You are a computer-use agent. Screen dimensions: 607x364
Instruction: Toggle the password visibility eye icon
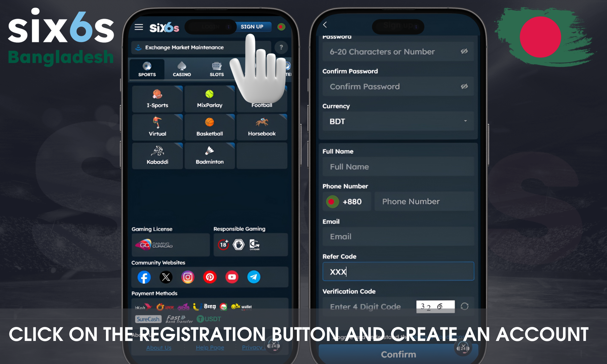click(464, 51)
